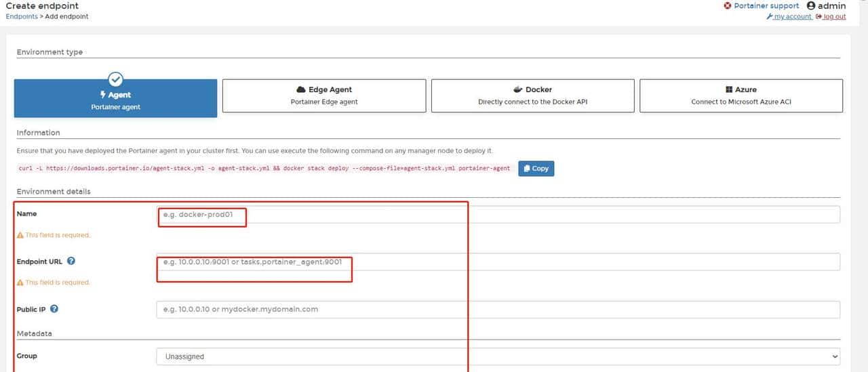Select Docker direct API connection option
This screenshot has width=868, height=372.
click(533, 96)
